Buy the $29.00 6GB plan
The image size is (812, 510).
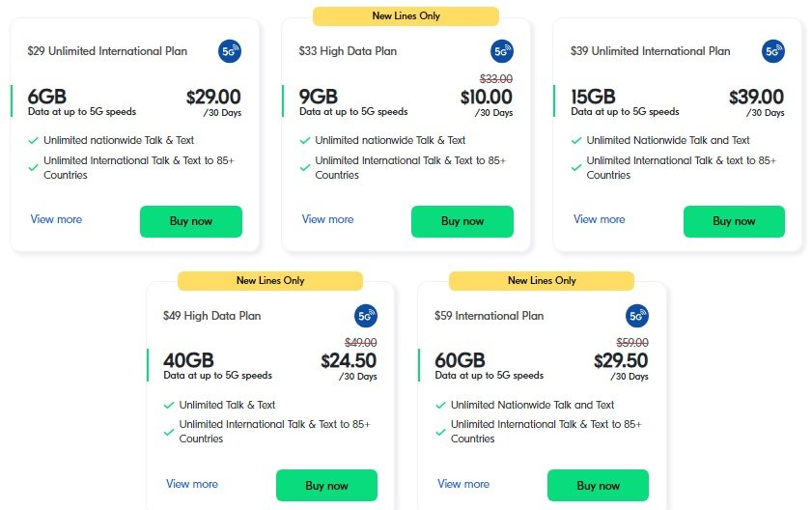coord(191,221)
